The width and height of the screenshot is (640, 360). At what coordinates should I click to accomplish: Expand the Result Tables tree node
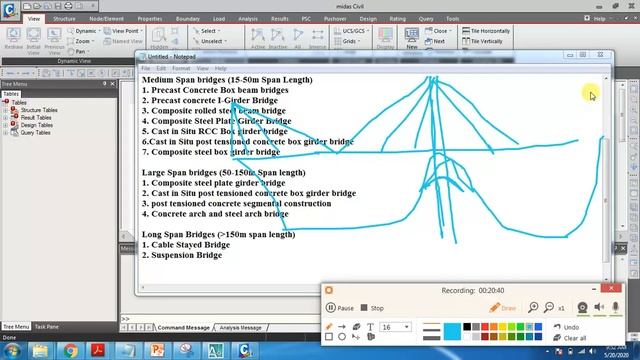point(5,118)
